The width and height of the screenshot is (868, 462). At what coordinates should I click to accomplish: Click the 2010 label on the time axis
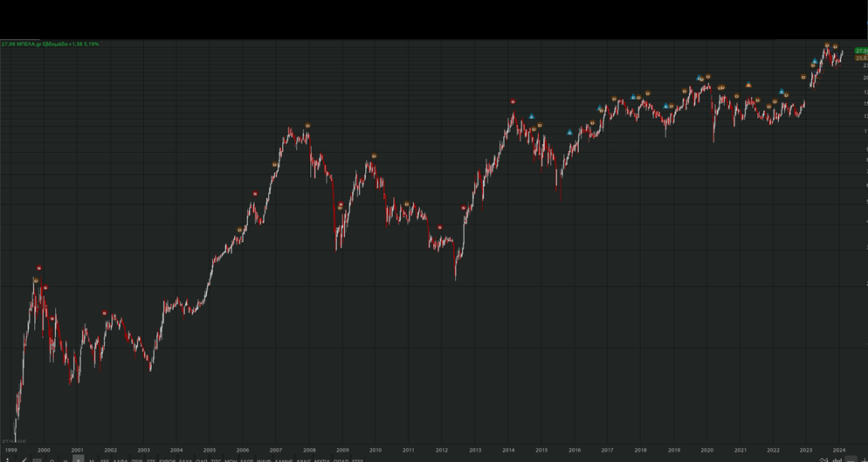point(375,451)
